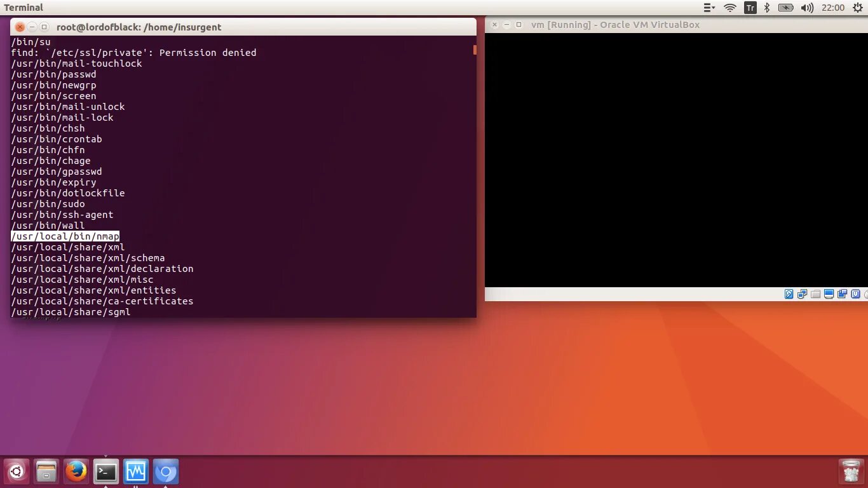
Task: Click the /usr/bin/expiry line
Action: [53, 182]
